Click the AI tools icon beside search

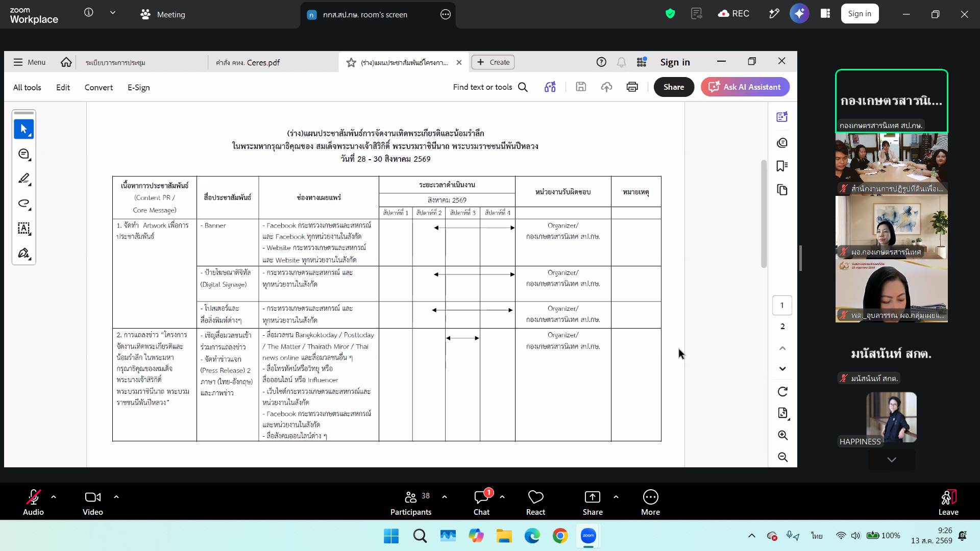click(x=550, y=87)
